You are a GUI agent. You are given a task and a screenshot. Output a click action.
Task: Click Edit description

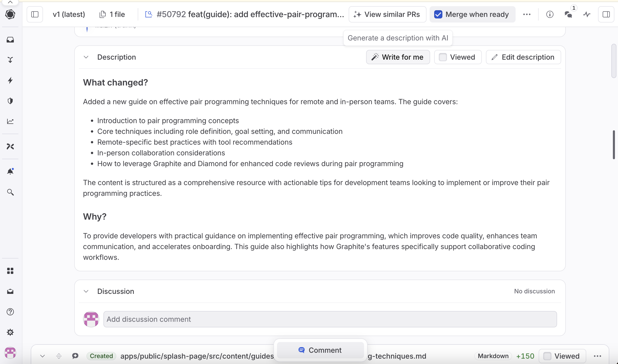pyautogui.click(x=523, y=57)
